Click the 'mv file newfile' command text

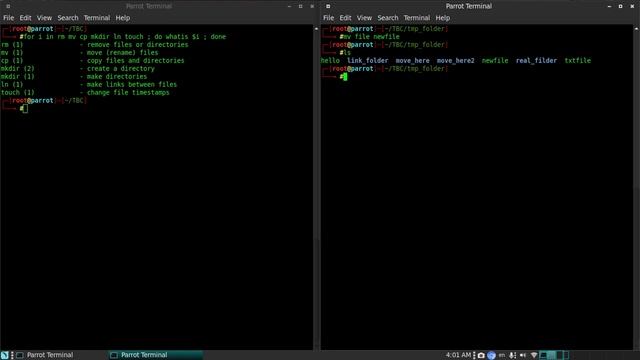(371, 37)
